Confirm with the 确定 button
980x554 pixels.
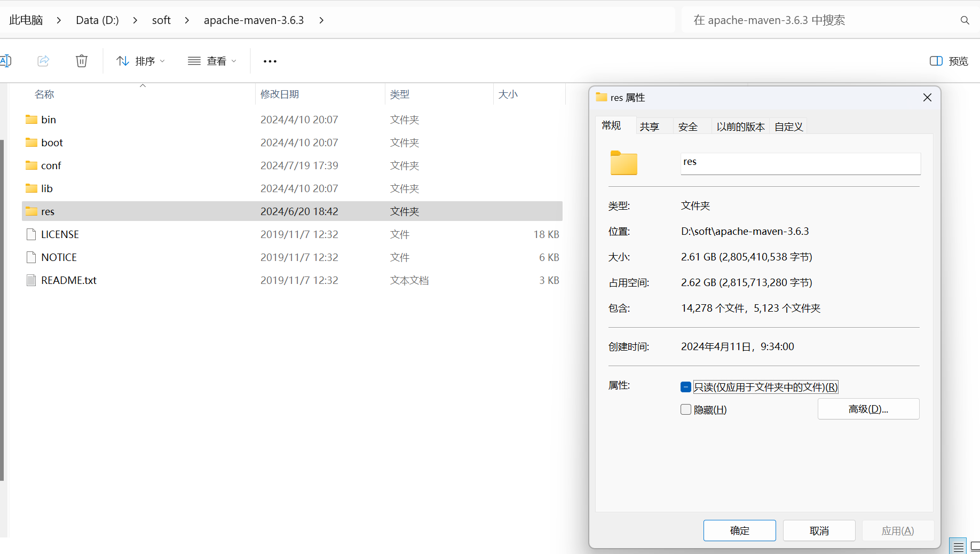click(739, 531)
